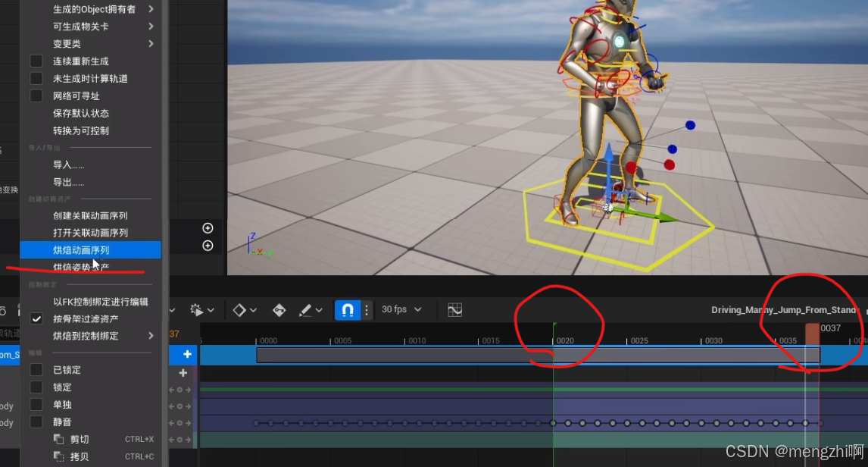868x467 pixels.
Task: Click the orange current frame number field
Action: tap(174, 334)
